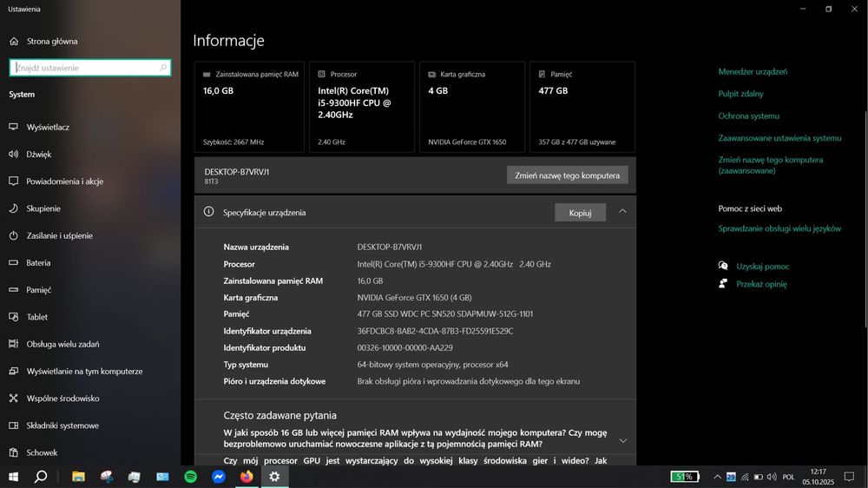Image resolution: width=868 pixels, height=488 pixels.
Task: Click the Karta graficzna info card
Action: click(471, 107)
